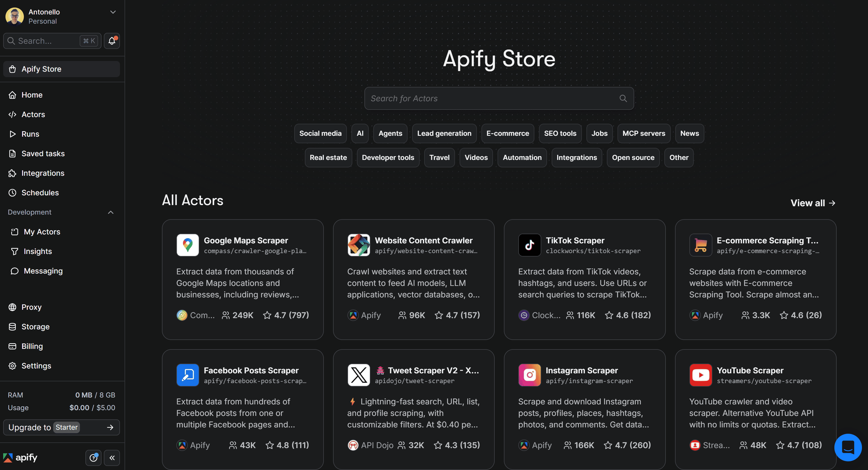Open the Settings gear icon
Screen dimensions: 868x470
click(x=13, y=365)
